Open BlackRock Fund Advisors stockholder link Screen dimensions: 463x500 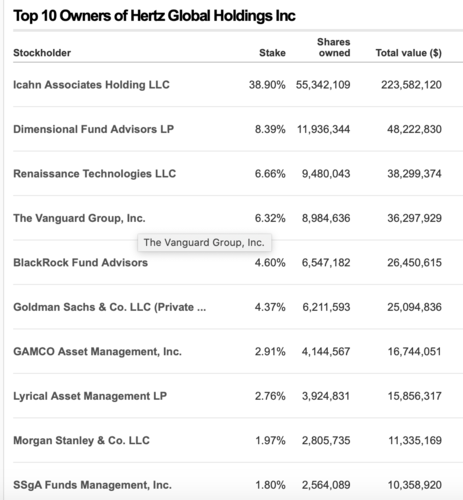(80, 263)
